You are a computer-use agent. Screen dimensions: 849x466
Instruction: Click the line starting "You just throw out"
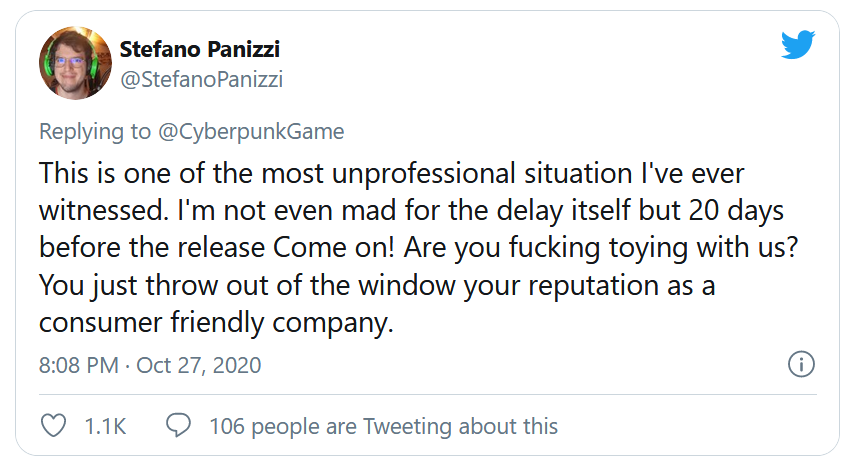(378, 286)
